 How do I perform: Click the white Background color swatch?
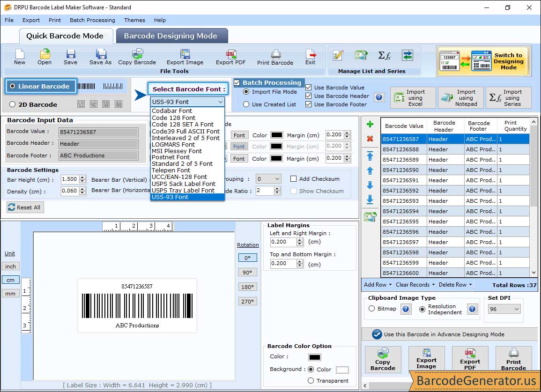pos(342,370)
